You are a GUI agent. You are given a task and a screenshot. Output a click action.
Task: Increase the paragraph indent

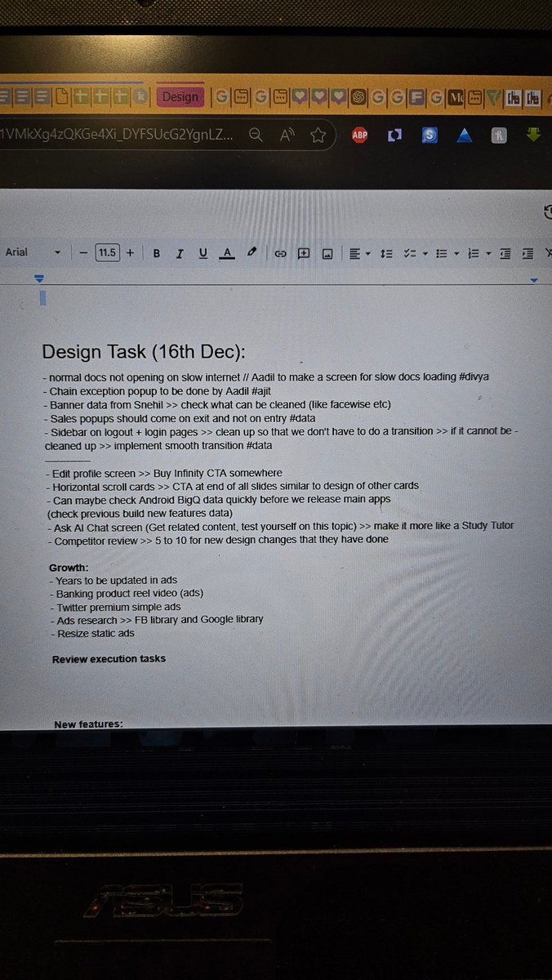[x=528, y=253]
